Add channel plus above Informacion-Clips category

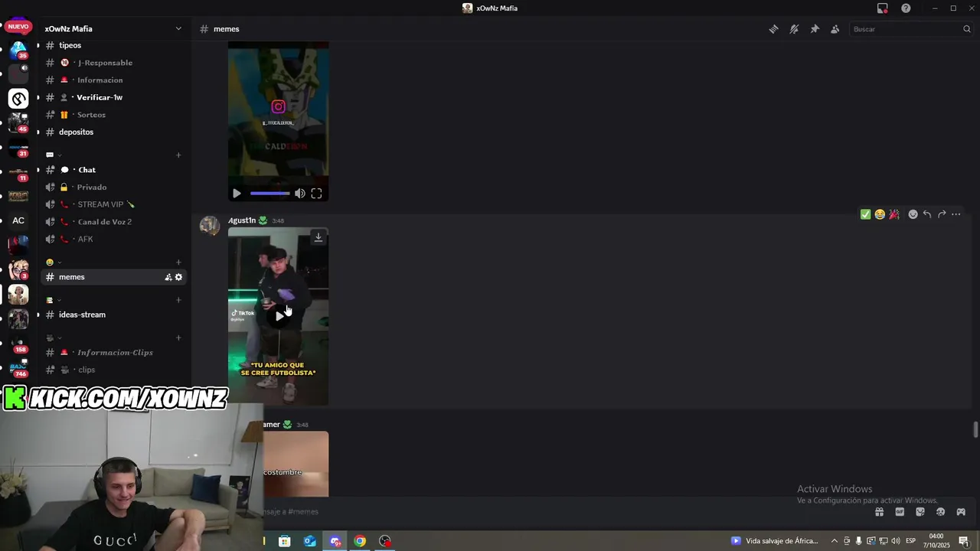click(x=178, y=338)
